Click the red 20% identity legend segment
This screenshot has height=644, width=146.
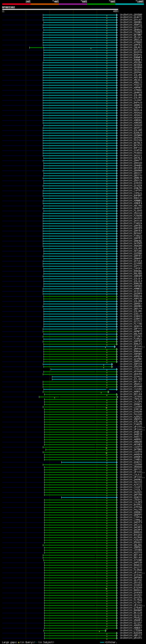pyautogui.click(x=16, y=4)
